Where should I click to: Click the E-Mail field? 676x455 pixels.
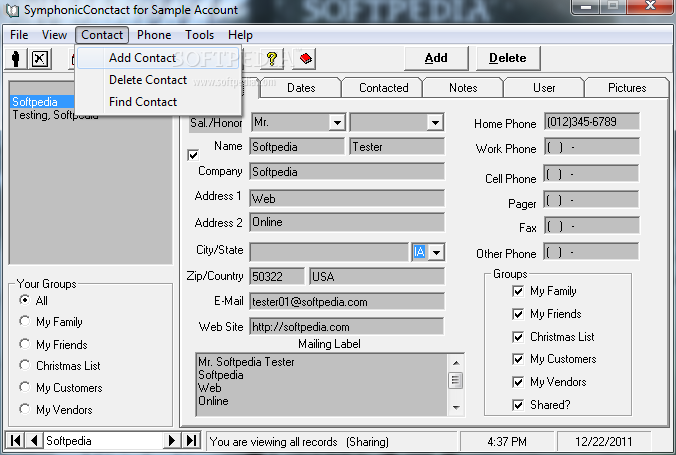[347, 301]
